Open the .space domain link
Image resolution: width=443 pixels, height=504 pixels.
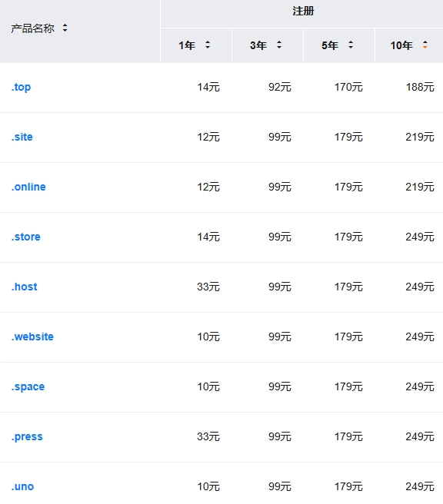coord(28,386)
